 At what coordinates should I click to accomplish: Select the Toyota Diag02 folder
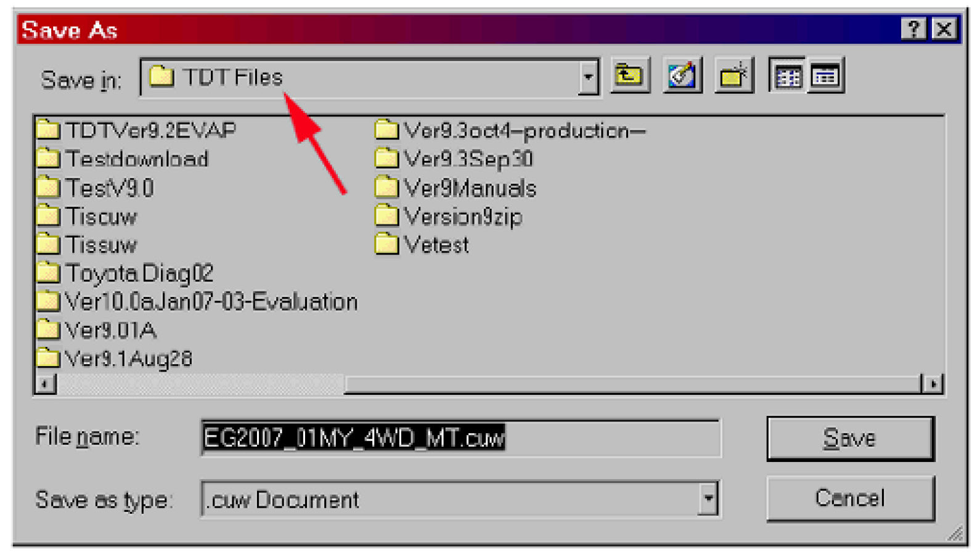pos(125,273)
